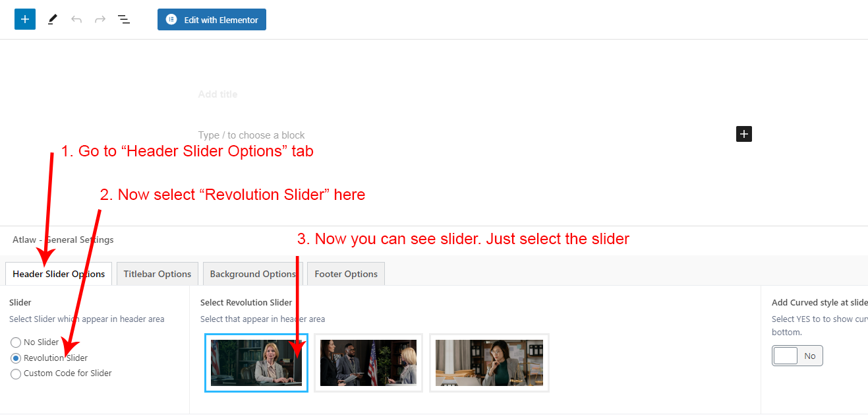
Task: Click the blue plus block inserter button
Action: click(24, 19)
